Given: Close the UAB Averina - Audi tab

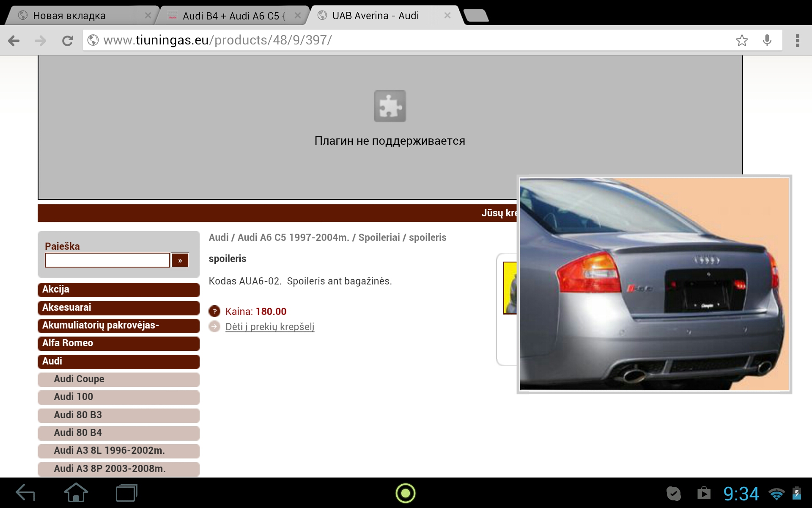Looking at the screenshot, I should click(447, 16).
